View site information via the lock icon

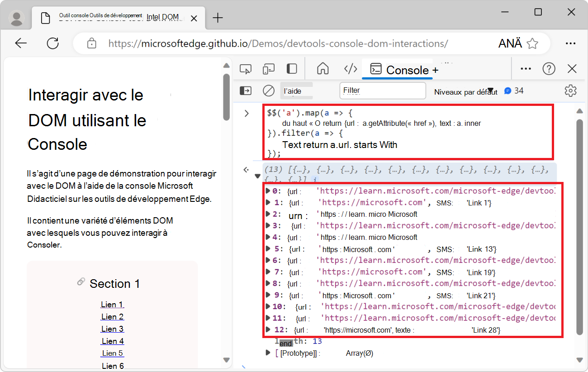(x=92, y=43)
